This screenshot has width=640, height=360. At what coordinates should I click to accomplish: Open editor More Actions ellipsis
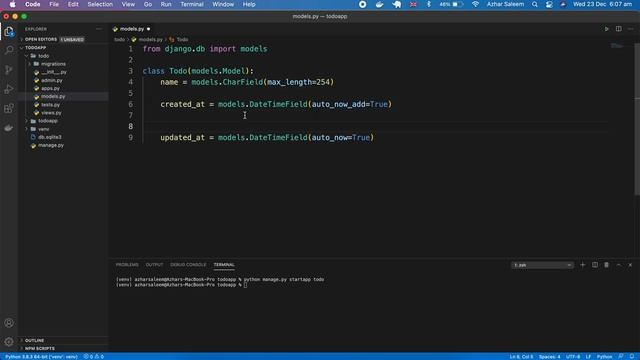[631, 29]
